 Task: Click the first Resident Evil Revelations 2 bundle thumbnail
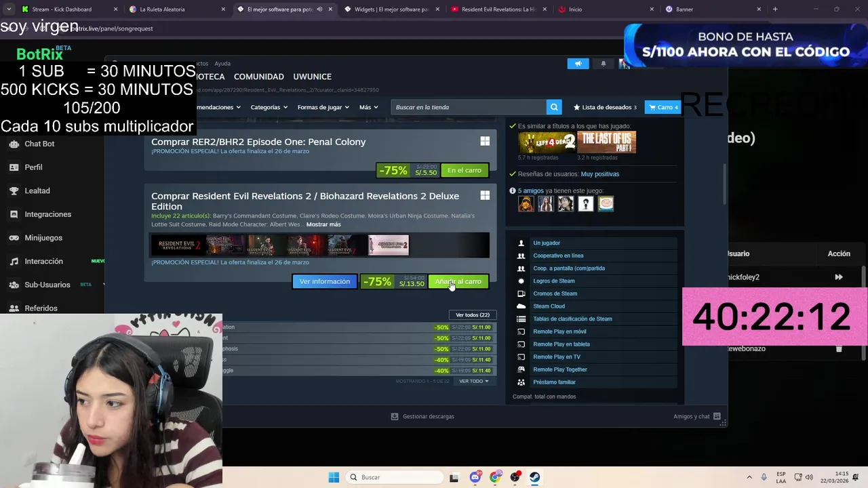point(178,245)
